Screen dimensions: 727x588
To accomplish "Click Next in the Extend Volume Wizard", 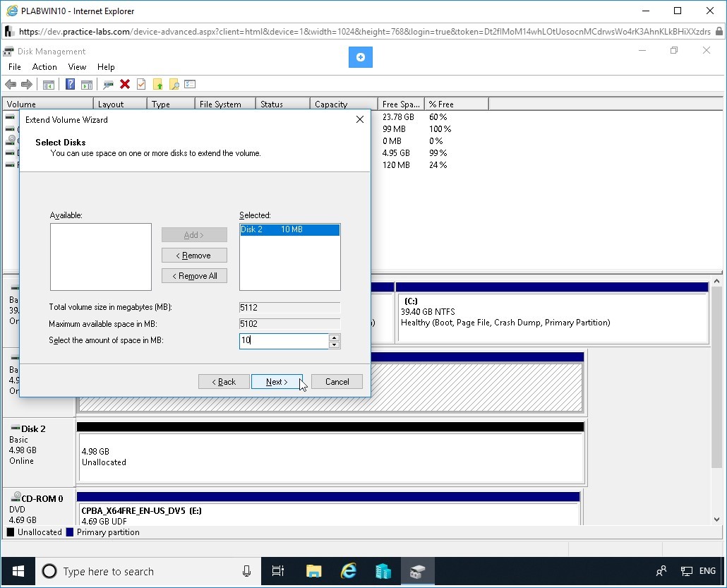I will point(277,382).
